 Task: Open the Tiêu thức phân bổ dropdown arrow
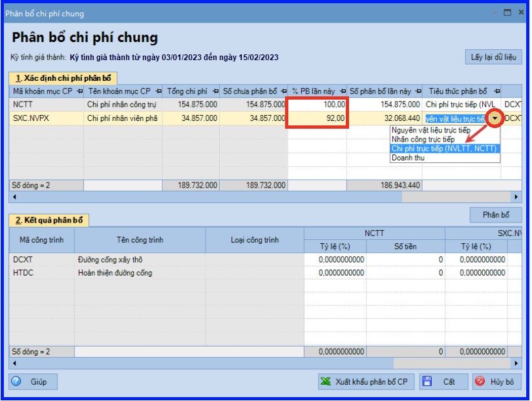point(495,118)
